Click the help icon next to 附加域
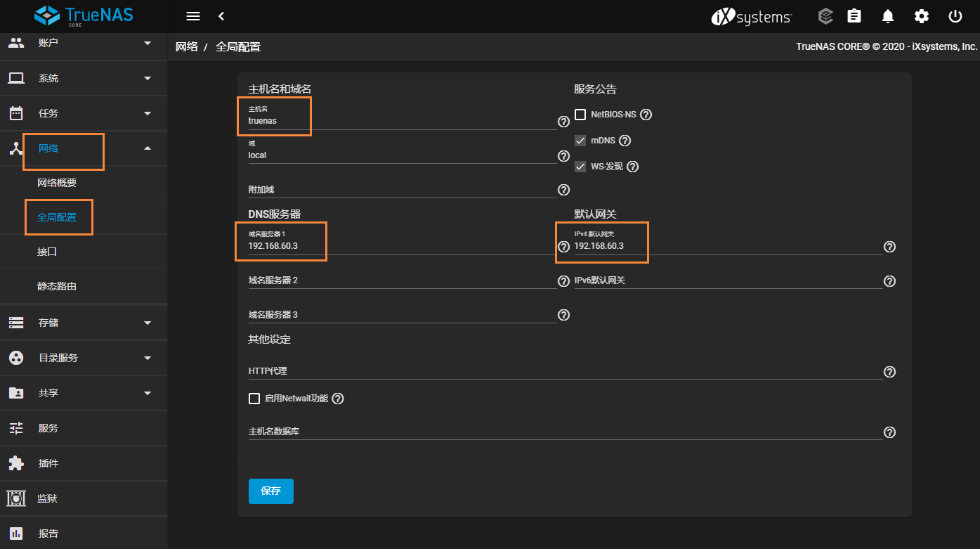 [x=563, y=190]
